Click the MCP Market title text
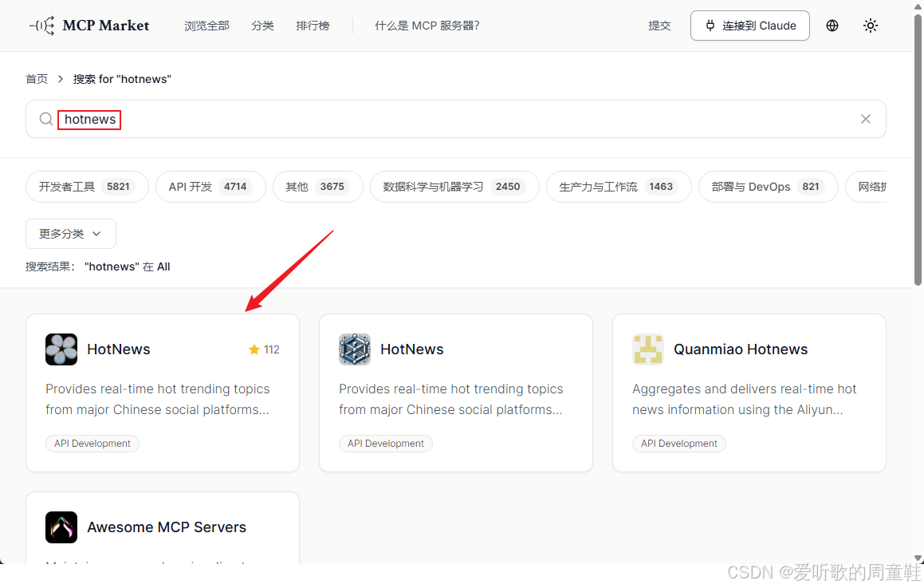This screenshot has height=588, width=924. pos(106,26)
